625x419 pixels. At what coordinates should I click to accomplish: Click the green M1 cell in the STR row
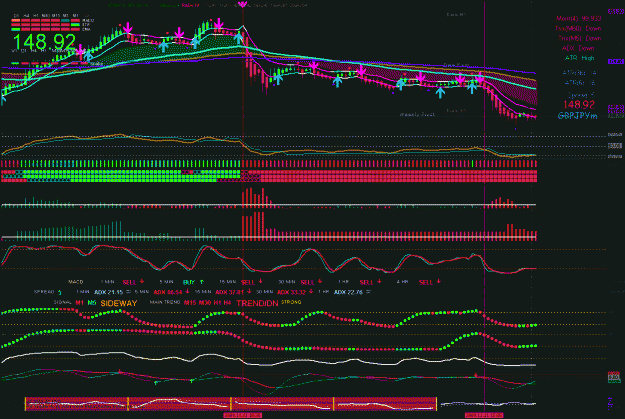tap(75, 25)
